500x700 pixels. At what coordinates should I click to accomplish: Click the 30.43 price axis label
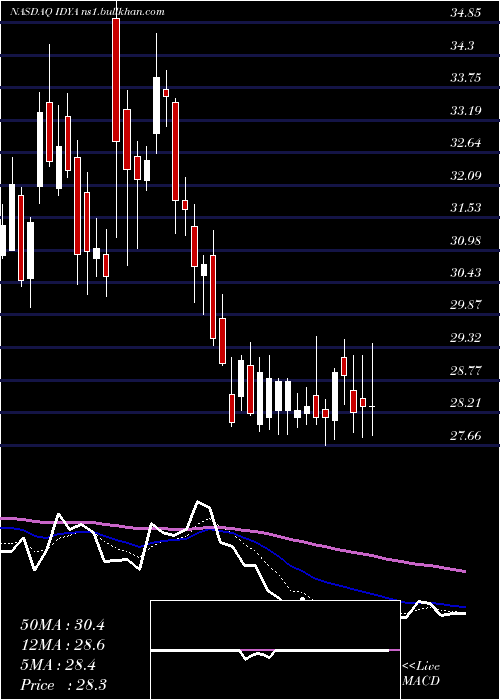click(x=466, y=273)
